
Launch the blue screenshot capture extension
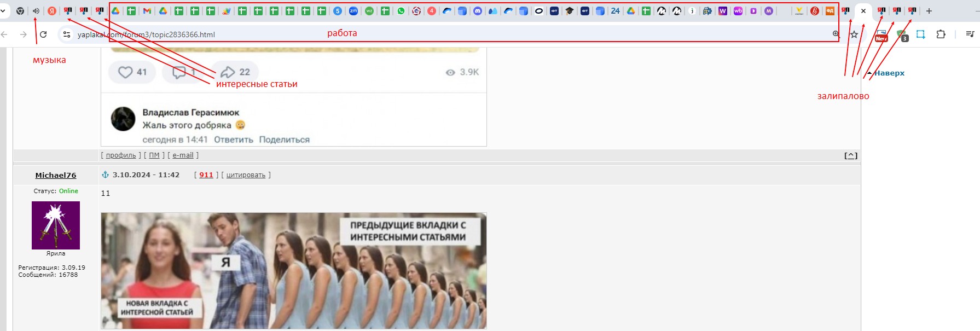[x=921, y=34]
